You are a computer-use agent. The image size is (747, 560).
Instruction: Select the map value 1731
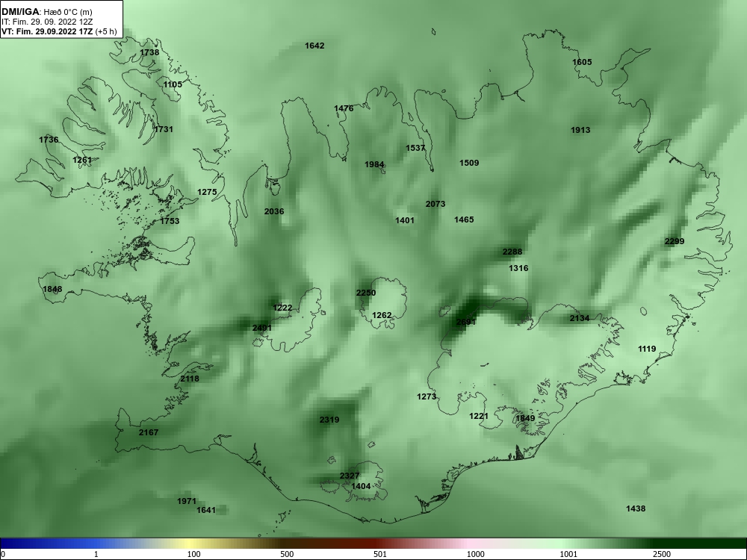[x=164, y=129]
